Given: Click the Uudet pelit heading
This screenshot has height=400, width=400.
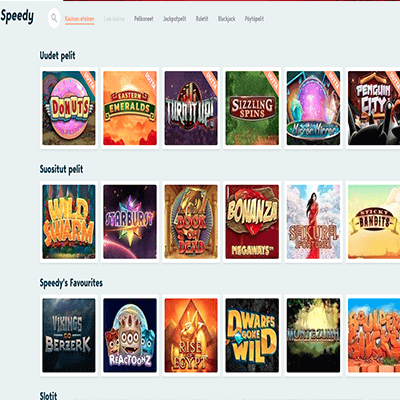Looking at the screenshot, I should pyautogui.click(x=58, y=56).
